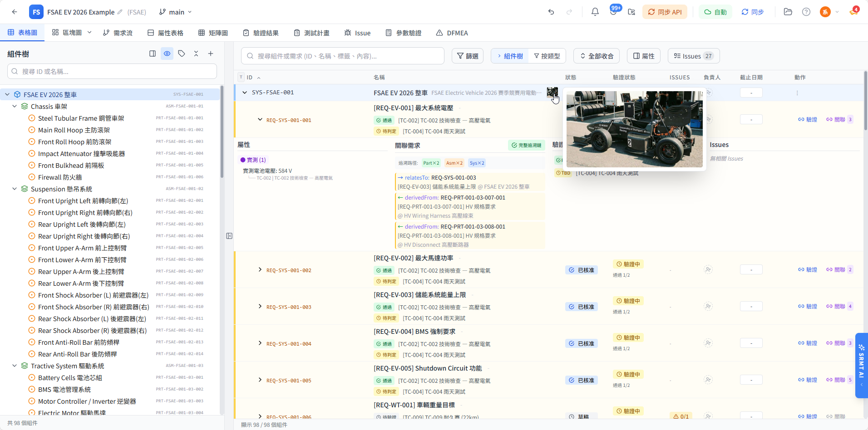
Task: Toggle the eye visibility in component tree
Action: tap(167, 54)
